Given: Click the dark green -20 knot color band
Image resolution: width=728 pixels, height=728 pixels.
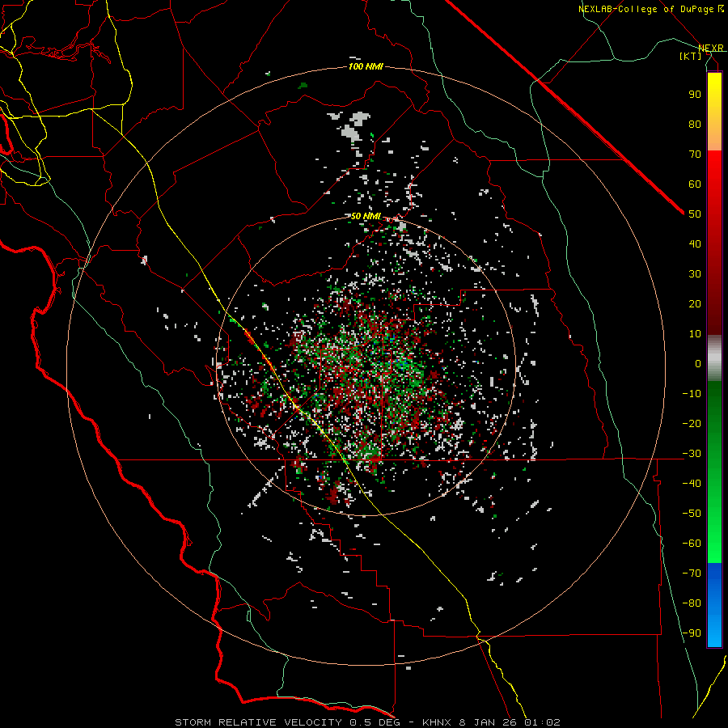Looking at the screenshot, I should (714, 423).
